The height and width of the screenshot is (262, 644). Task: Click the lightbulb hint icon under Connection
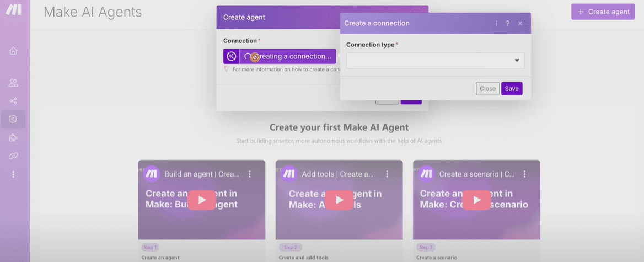pos(226,69)
